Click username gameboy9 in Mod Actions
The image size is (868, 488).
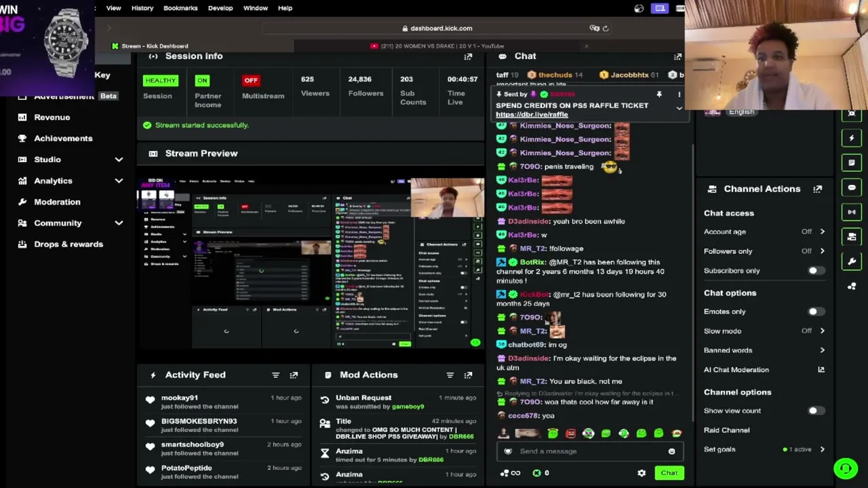(x=408, y=407)
